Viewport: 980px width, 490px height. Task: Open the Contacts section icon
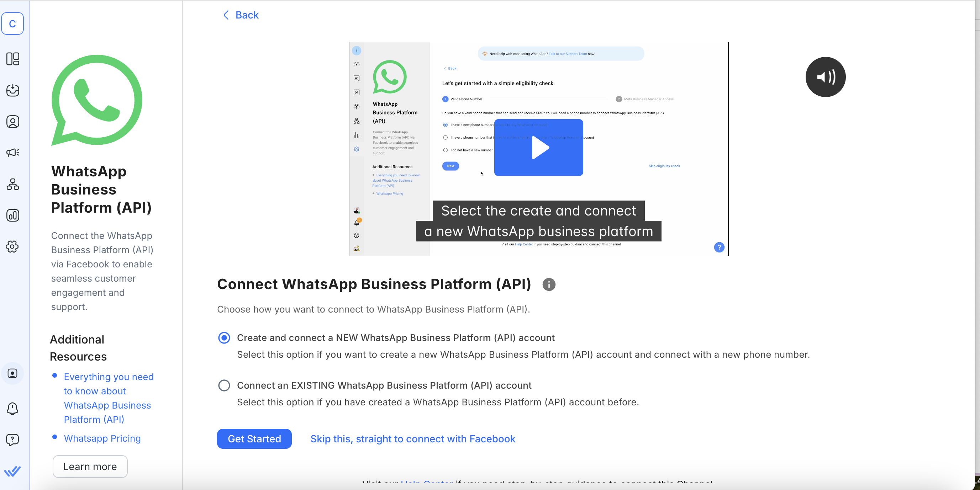pyautogui.click(x=12, y=122)
